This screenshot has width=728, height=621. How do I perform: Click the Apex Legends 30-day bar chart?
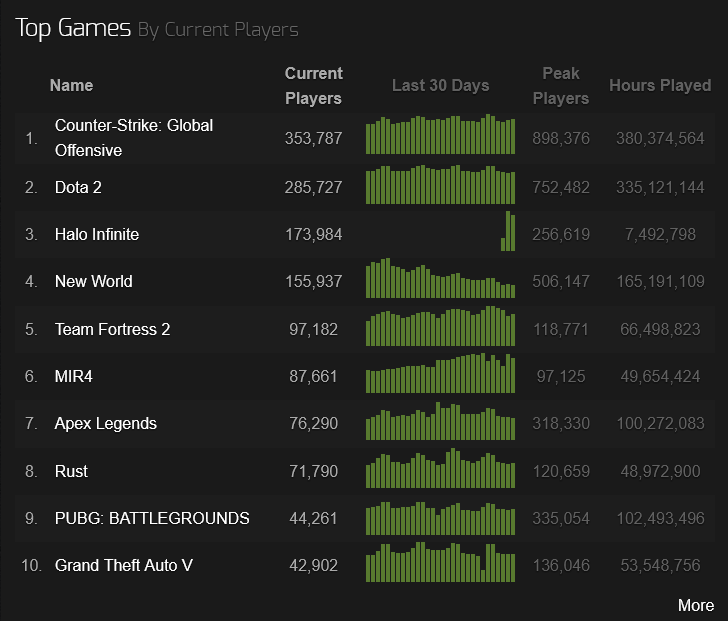(440, 421)
